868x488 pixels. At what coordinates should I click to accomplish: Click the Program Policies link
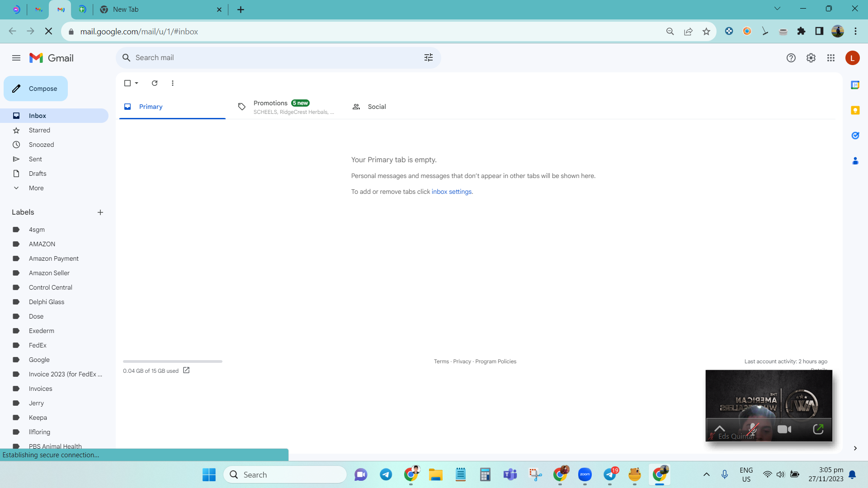click(x=495, y=361)
